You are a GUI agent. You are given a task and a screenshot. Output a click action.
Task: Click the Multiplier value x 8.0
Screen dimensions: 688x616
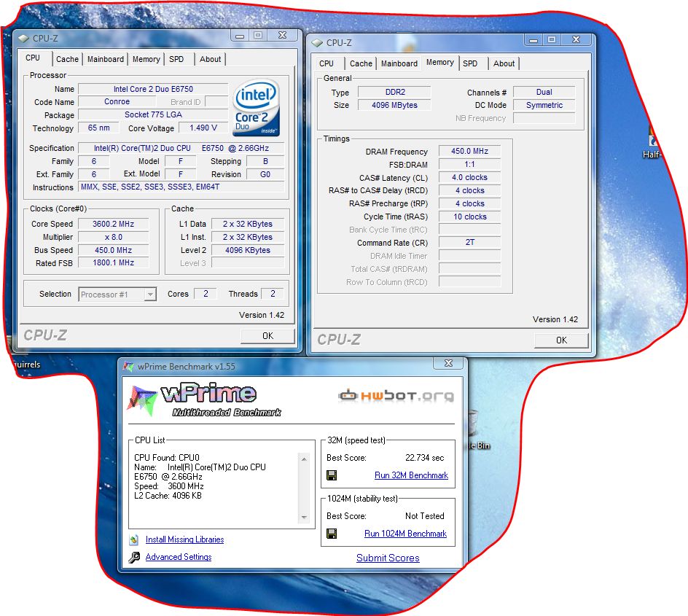pyautogui.click(x=113, y=237)
